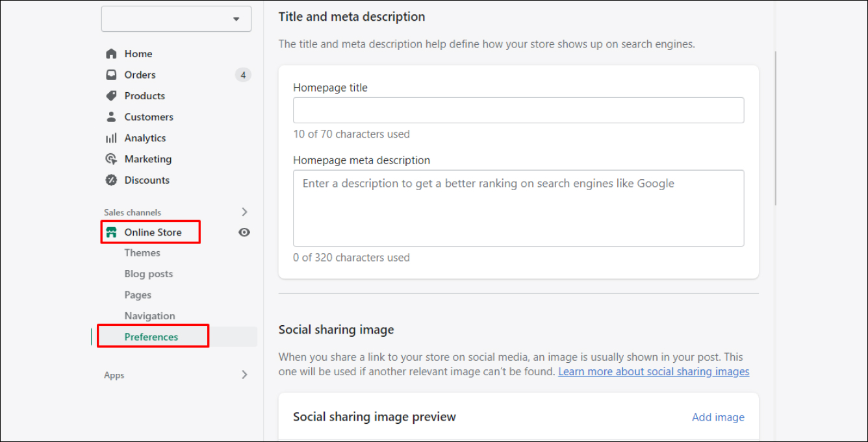Click the Marketing target icon
This screenshot has width=868, height=442.
[111, 159]
